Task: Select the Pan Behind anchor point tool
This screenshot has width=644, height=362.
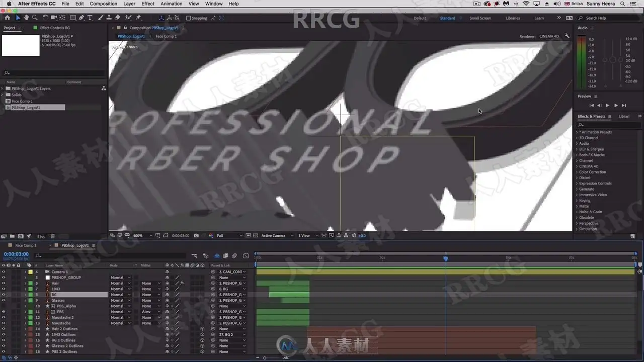Action: click(62, 18)
